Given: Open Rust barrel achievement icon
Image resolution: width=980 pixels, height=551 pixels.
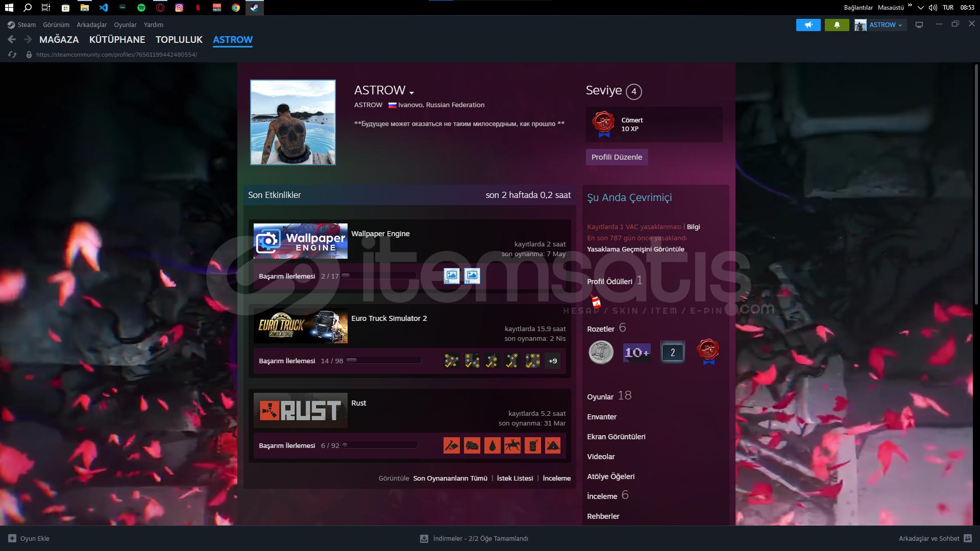Looking at the screenshot, I should coord(532,445).
